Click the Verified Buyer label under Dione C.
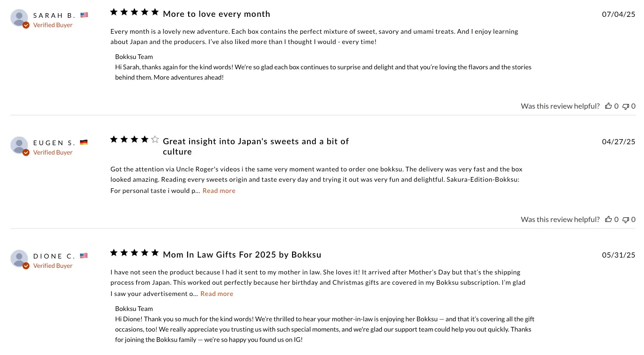644x355 pixels. 53,266
